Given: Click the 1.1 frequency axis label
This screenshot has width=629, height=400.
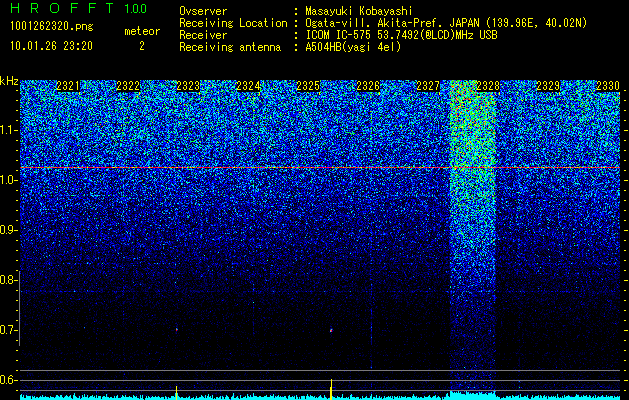Looking at the screenshot, I should coord(8,130).
